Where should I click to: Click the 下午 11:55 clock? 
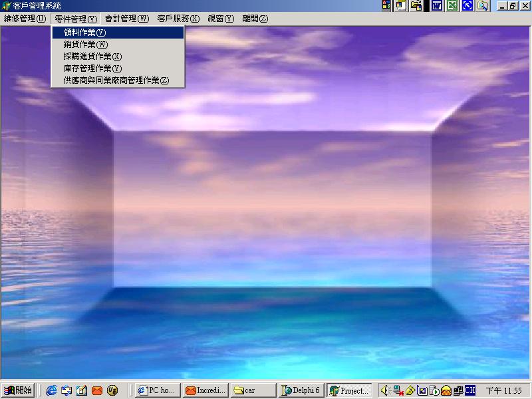504,391
